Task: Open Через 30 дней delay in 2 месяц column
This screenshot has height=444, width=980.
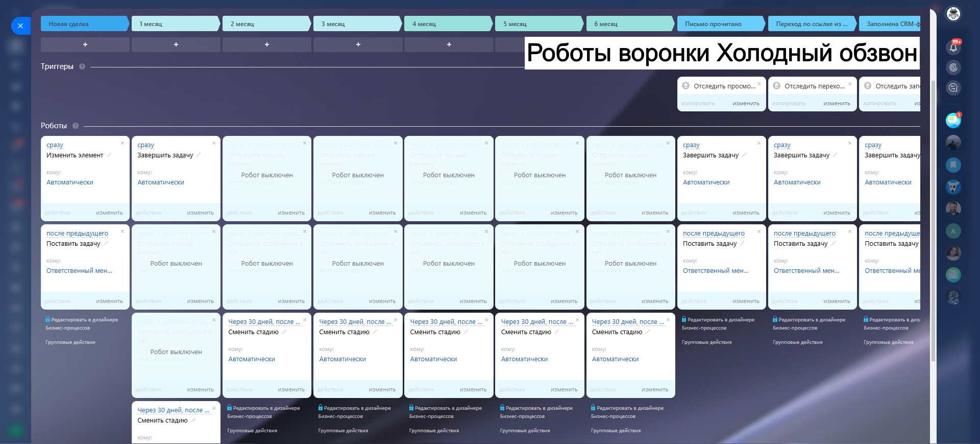Action: click(x=264, y=322)
